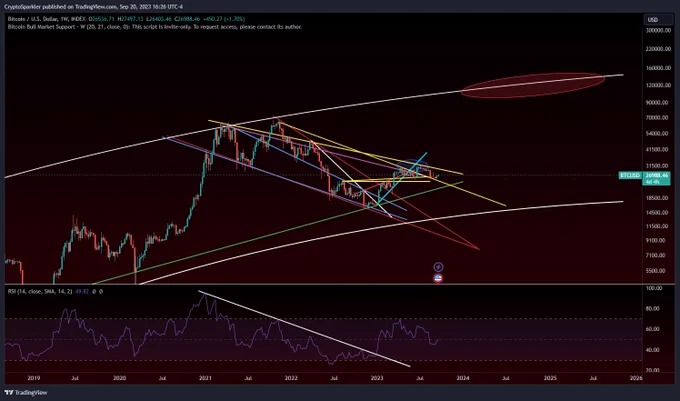The image size is (680, 401).
Task: Click the RSI 20.00 scale label
Action: tap(653, 370)
